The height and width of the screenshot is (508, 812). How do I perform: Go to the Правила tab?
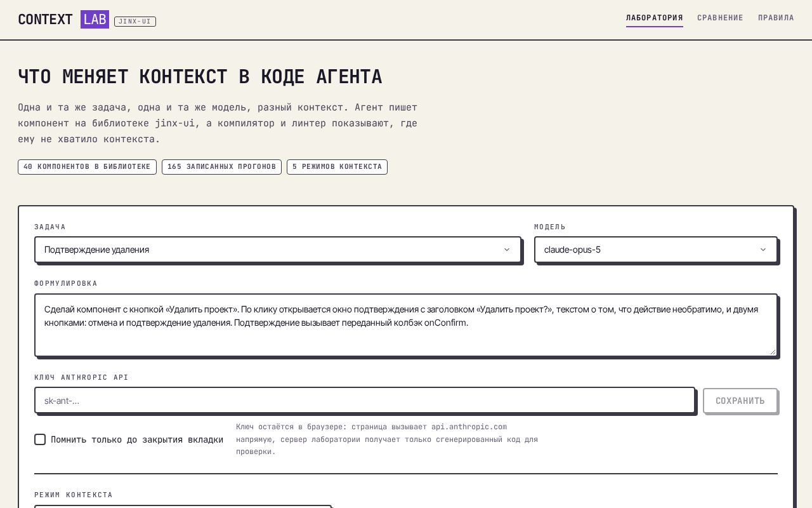pos(776,18)
